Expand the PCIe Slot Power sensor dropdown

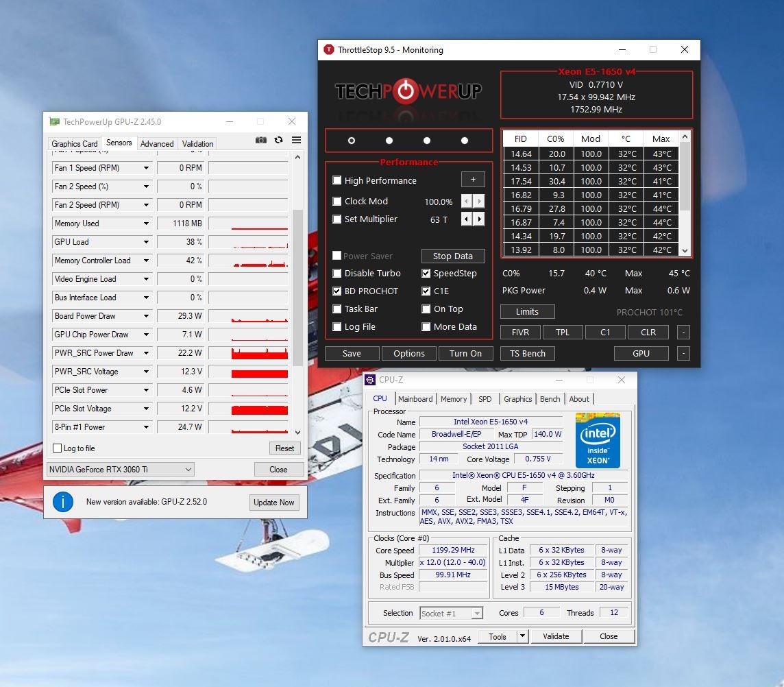[146, 390]
